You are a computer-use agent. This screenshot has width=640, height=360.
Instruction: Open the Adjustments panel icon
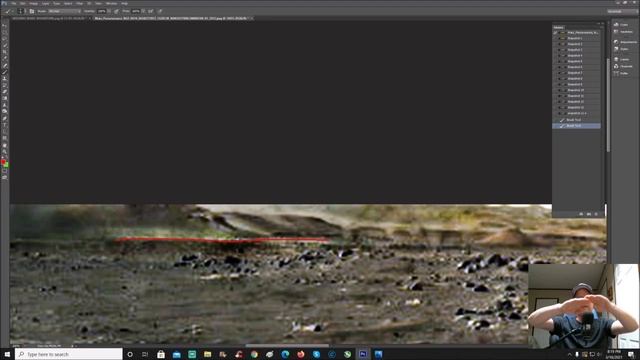(x=616, y=42)
